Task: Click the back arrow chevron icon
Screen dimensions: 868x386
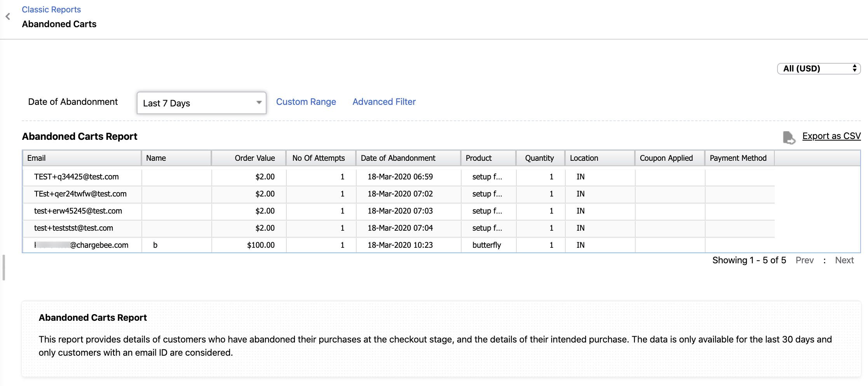Action: pos(8,16)
